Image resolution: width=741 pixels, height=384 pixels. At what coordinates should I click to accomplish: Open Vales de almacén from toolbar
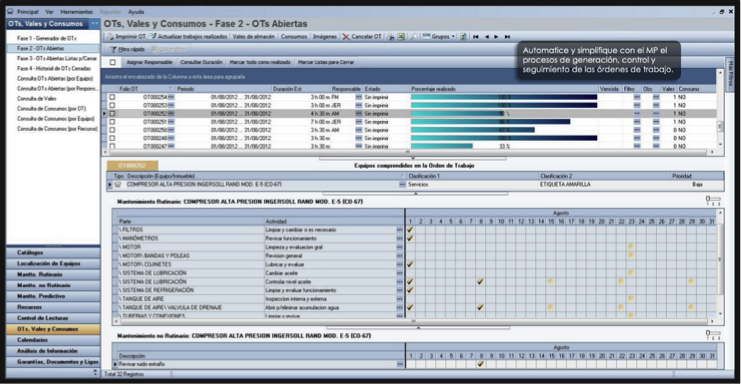pos(254,36)
